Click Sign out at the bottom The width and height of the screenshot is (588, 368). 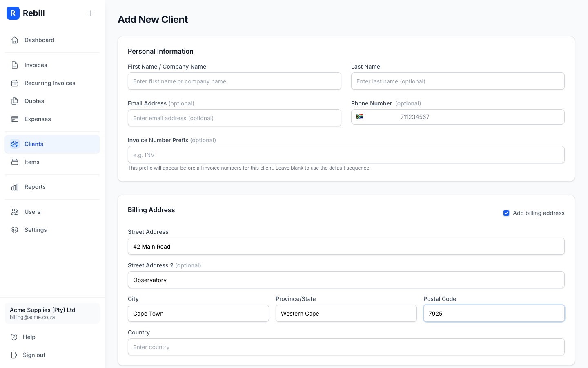click(x=34, y=355)
